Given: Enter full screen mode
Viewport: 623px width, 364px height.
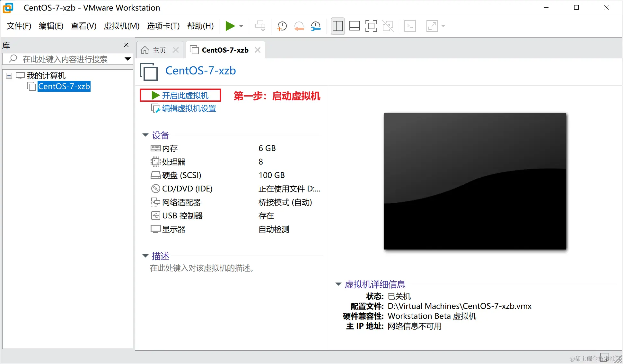Looking at the screenshot, I should 371,26.
